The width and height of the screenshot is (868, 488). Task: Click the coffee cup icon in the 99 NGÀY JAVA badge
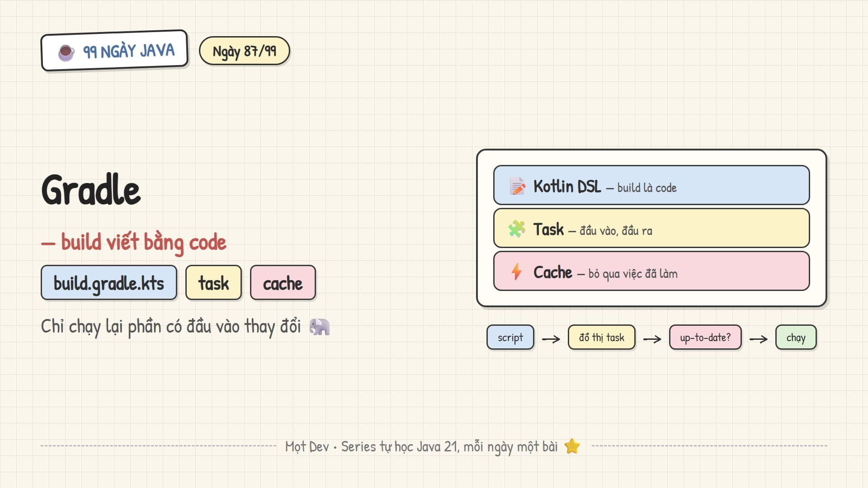click(x=66, y=52)
